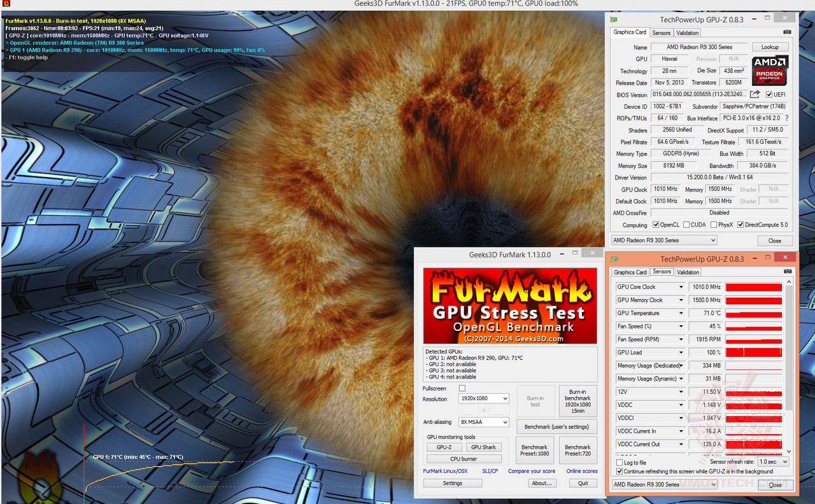
Task: Open the Online scores link
Action: (x=582, y=471)
